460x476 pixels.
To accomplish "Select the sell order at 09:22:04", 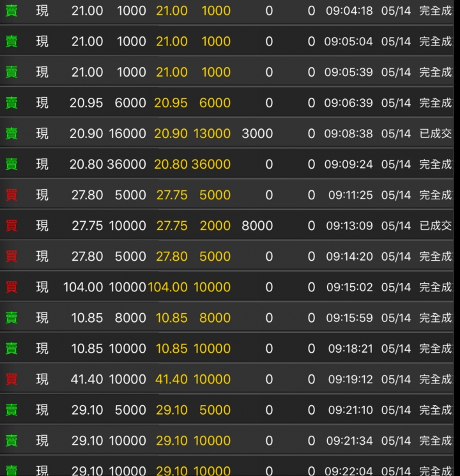I will point(227,466).
